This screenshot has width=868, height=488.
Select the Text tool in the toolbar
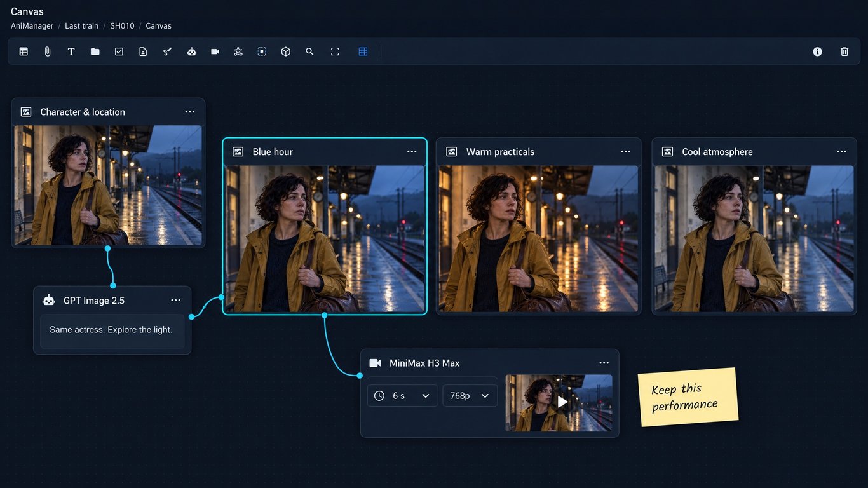point(71,51)
